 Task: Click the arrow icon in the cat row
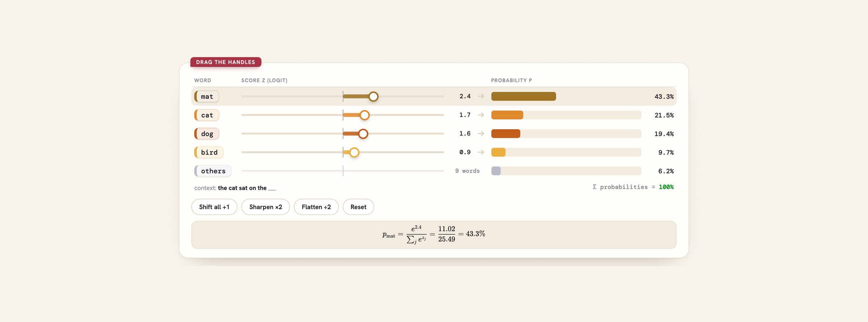[481, 115]
